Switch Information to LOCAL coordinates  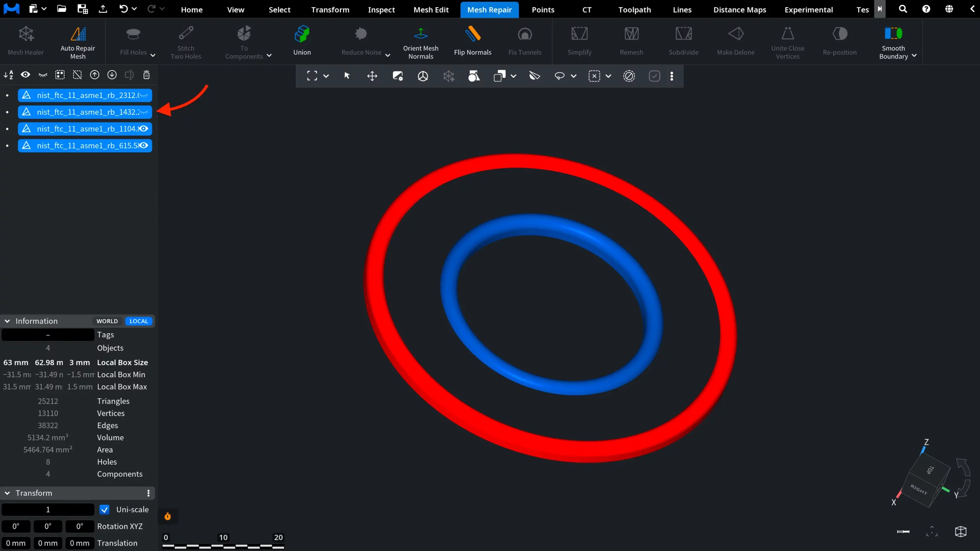[x=139, y=321]
